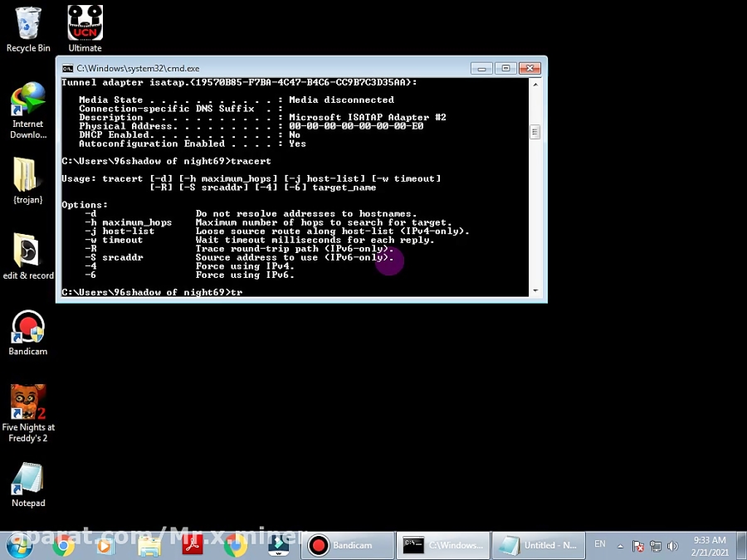Open the cmd.exe window system menu icon
747x560 pixels.
[68, 68]
